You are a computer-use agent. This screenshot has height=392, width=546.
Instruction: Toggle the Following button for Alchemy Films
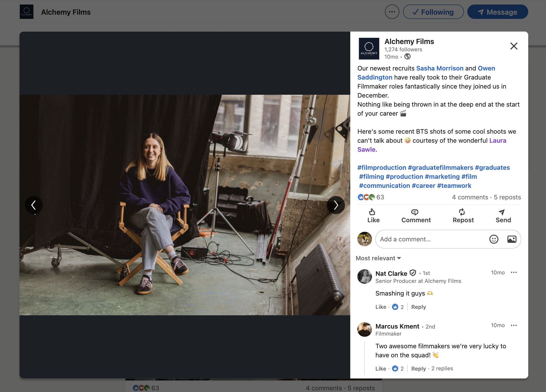pyautogui.click(x=433, y=12)
